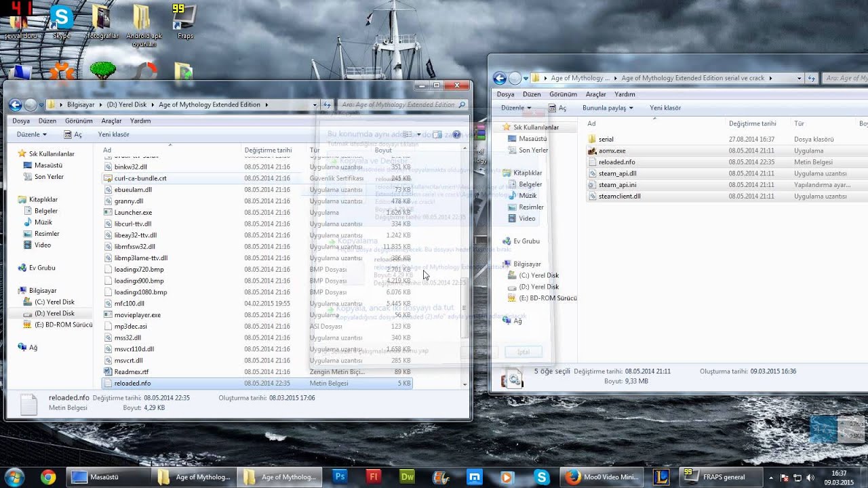868x488 pixels.
Task: Select loadingx1080.bmp in left window list
Action: point(140,292)
